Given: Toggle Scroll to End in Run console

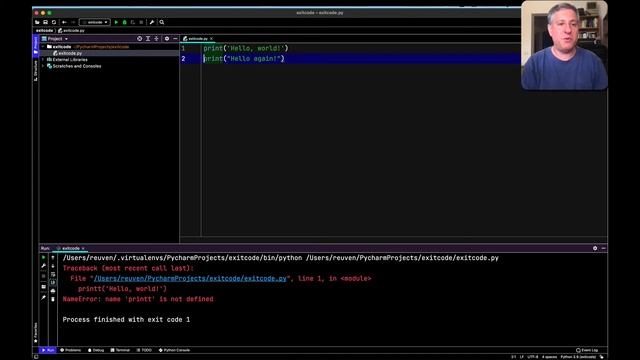Looking at the screenshot, I should pos(53,282).
